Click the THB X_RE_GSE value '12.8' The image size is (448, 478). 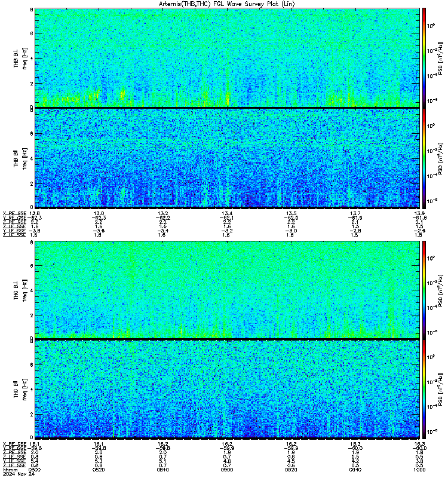click(x=35, y=213)
